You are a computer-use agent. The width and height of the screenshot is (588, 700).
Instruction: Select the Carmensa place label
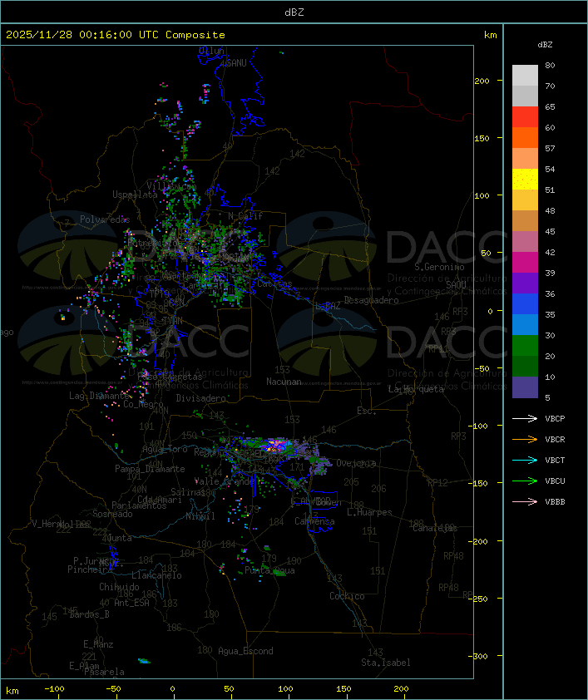tap(314, 521)
